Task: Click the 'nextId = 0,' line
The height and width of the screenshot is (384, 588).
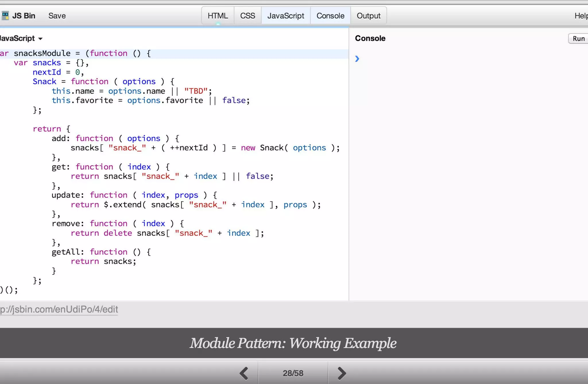Action: (x=58, y=72)
